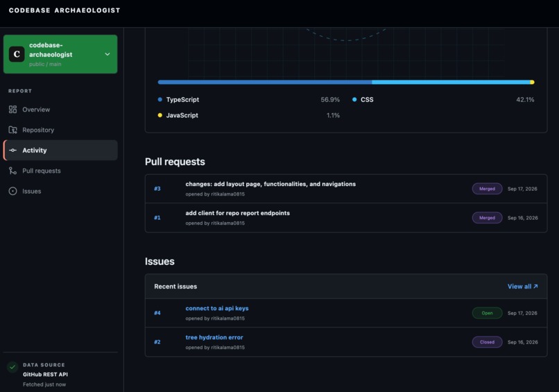Open issue tree hydration error
The width and height of the screenshot is (559, 392).
pos(214,337)
